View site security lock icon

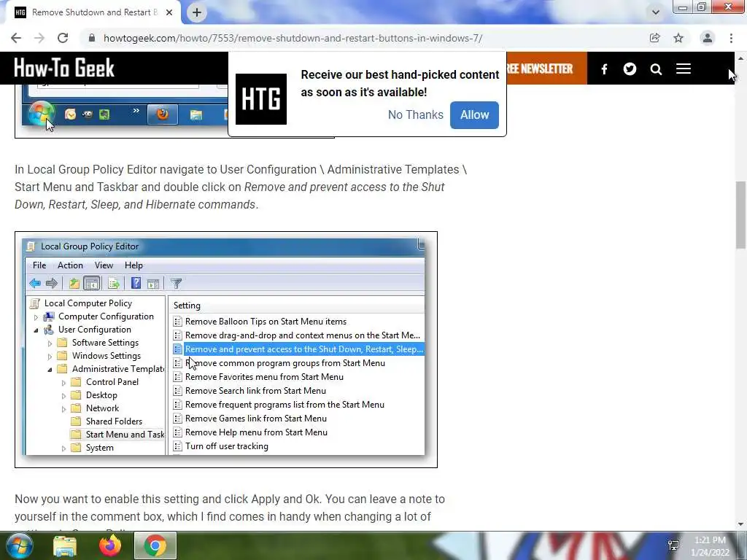[x=92, y=38]
